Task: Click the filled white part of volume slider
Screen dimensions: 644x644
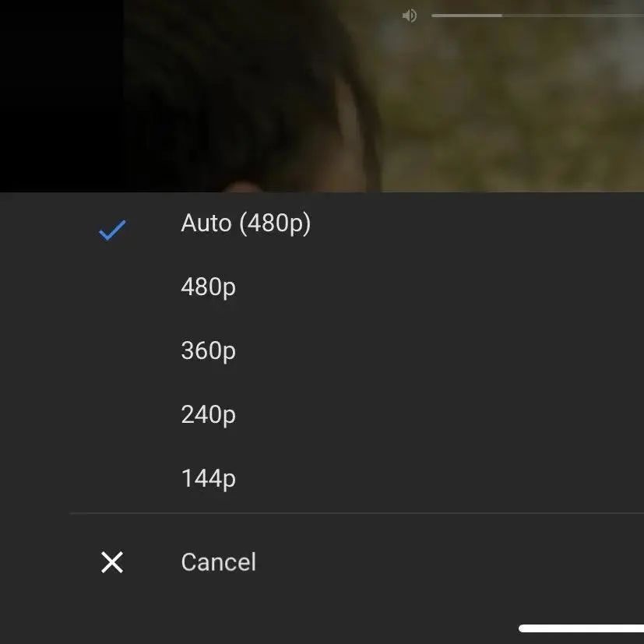Action: click(x=466, y=16)
